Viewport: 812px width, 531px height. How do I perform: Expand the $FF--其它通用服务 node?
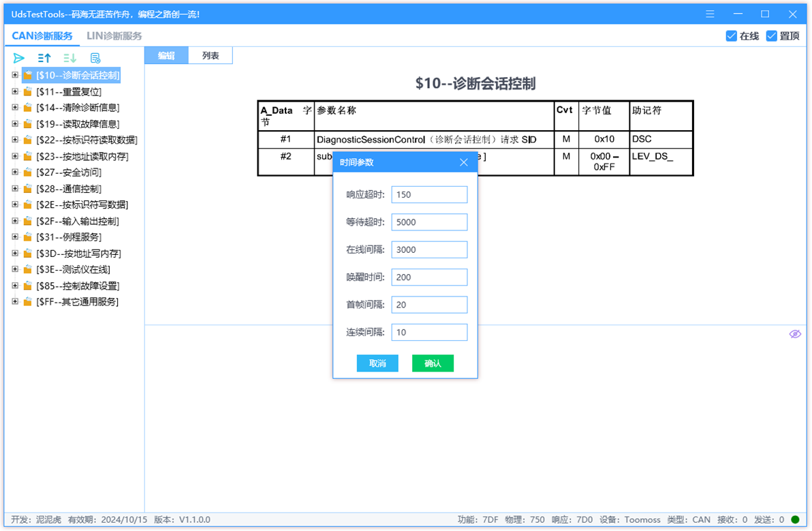click(15, 302)
